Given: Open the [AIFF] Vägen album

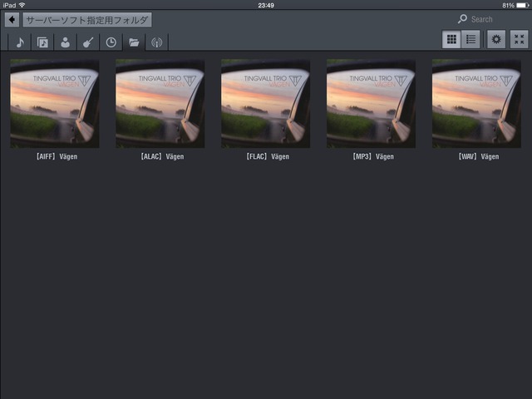Looking at the screenshot, I should click(x=55, y=104).
